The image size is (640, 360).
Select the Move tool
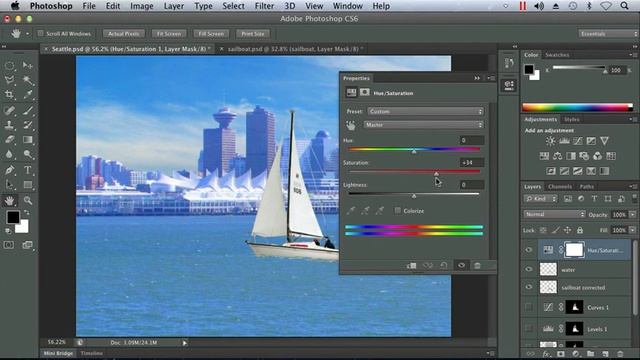tap(27, 66)
